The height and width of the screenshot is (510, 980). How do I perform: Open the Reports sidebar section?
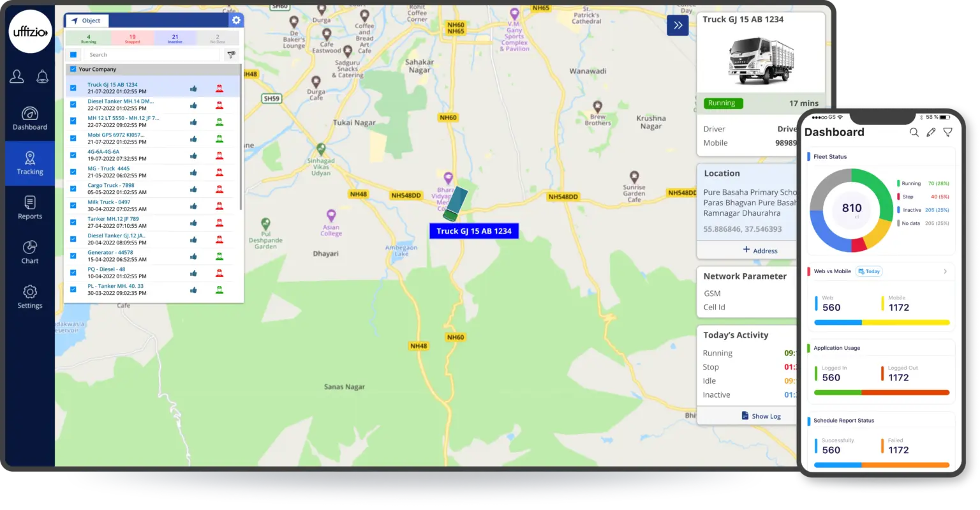pos(29,207)
